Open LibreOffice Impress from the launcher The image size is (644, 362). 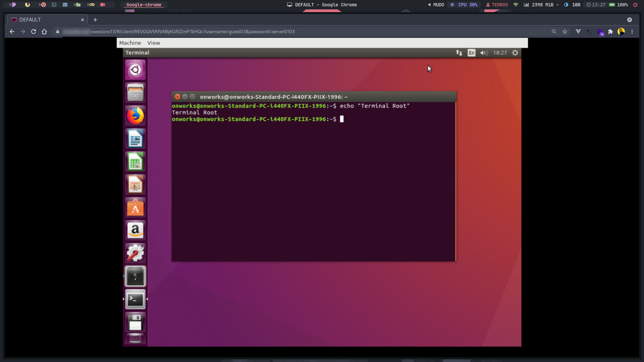click(x=135, y=184)
